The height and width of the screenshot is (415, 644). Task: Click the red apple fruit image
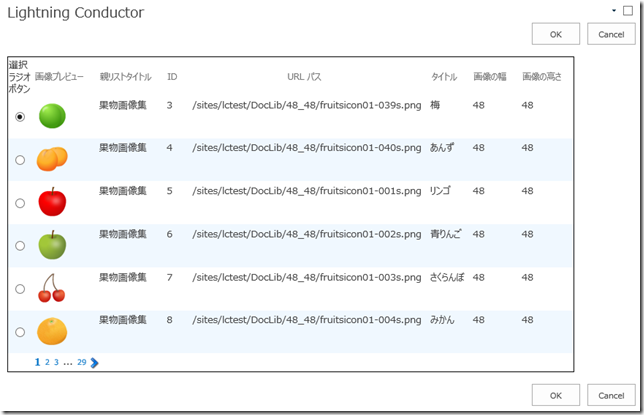coord(52,202)
